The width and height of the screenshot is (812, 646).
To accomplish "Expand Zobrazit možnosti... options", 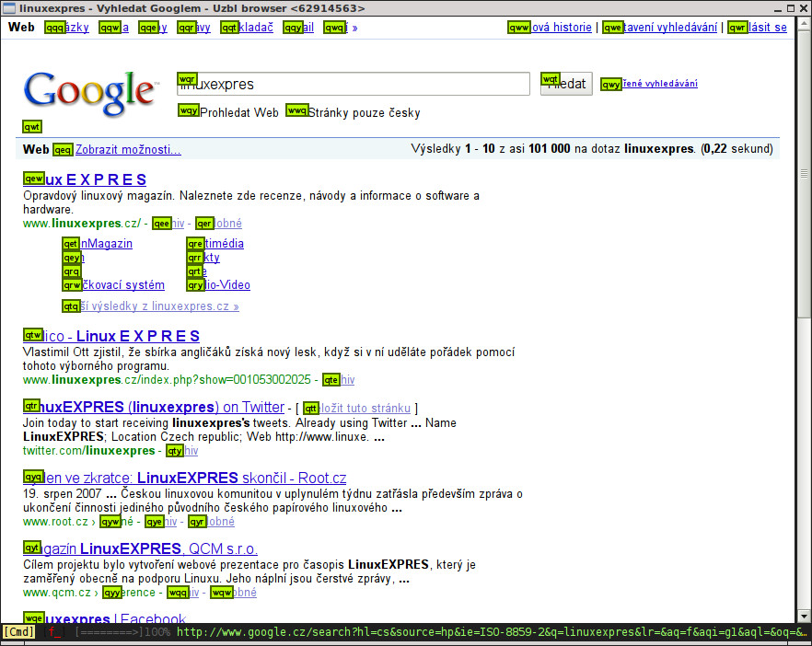I will pyautogui.click(x=128, y=149).
